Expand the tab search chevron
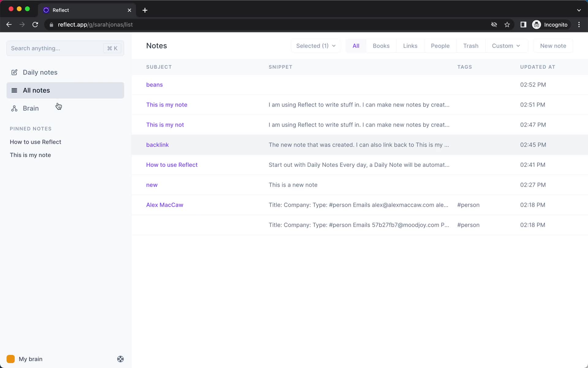This screenshot has width=588, height=368. pyautogui.click(x=579, y=10)
